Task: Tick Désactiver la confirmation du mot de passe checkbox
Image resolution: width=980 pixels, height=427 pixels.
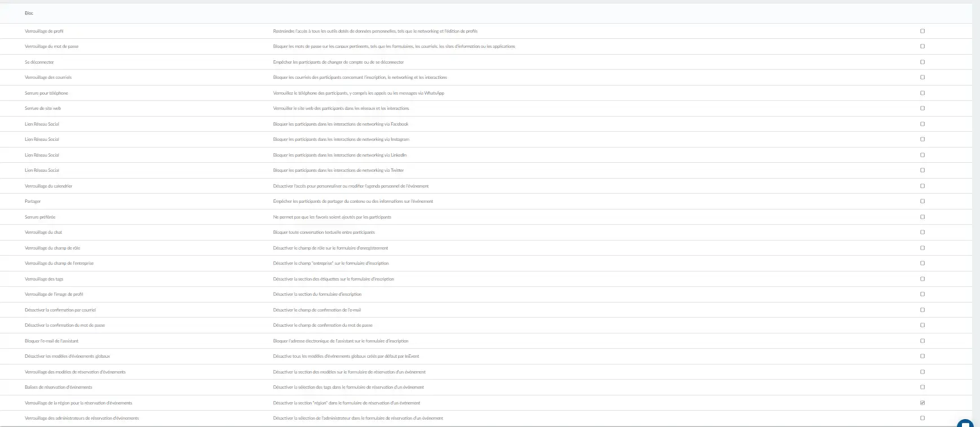Action: pyautogui.click(x=922, y=325)
